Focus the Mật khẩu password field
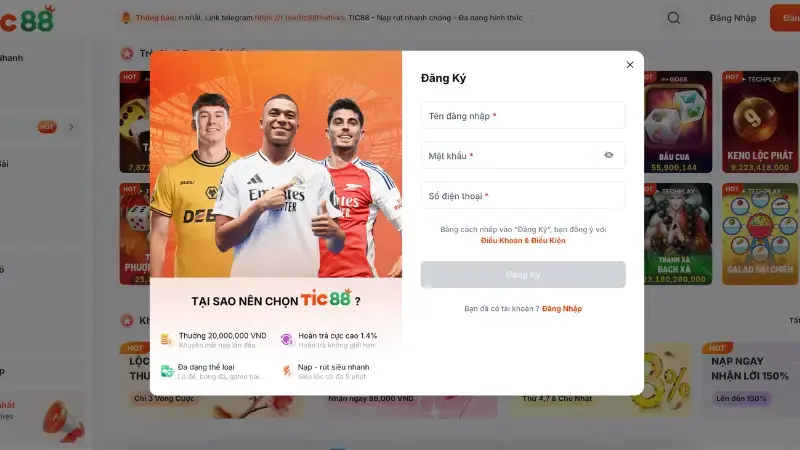The image size is (800, 450). [523, 155]
